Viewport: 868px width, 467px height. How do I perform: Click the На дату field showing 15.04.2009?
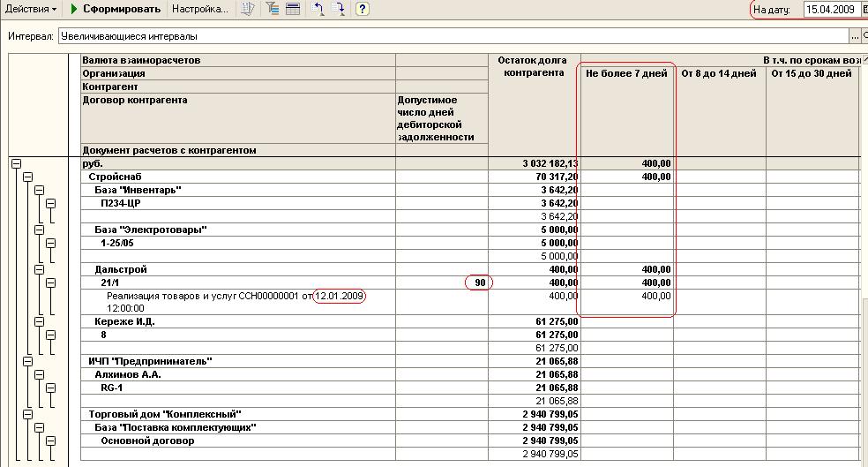(x=830, y=10)
